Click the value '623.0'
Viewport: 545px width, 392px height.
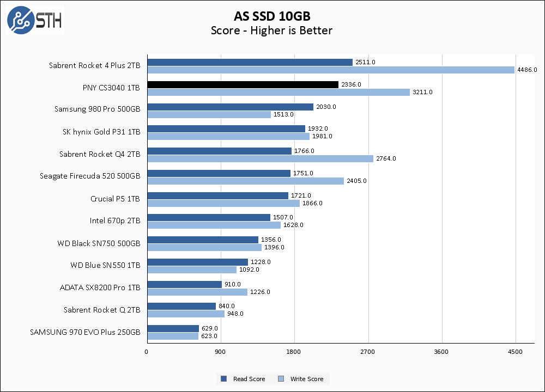click(209, 336)
